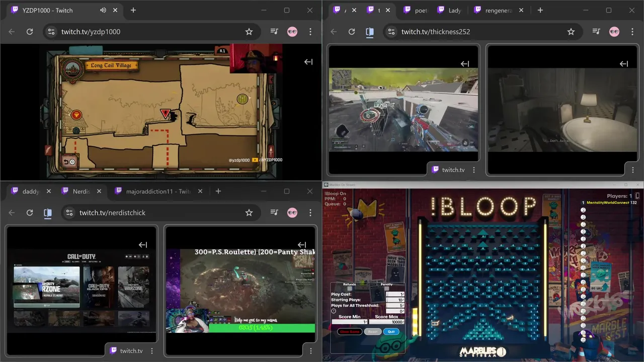Open a new tab in the nerdistchick window
Image resolution: width=644 pixels, height=362 pixels.
[218, 191]
